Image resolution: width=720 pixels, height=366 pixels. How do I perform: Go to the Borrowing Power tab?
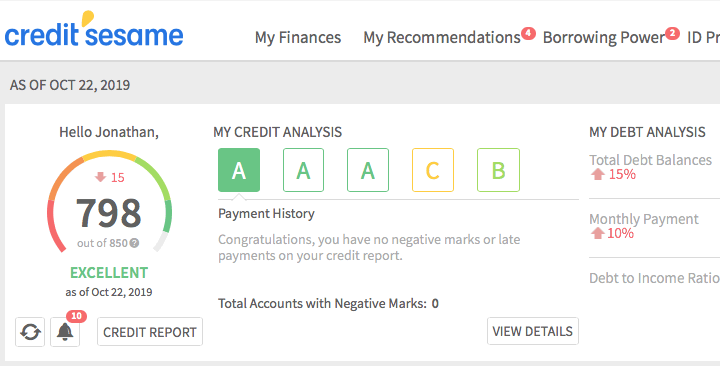pyautogui.click(x=604, y=38)
